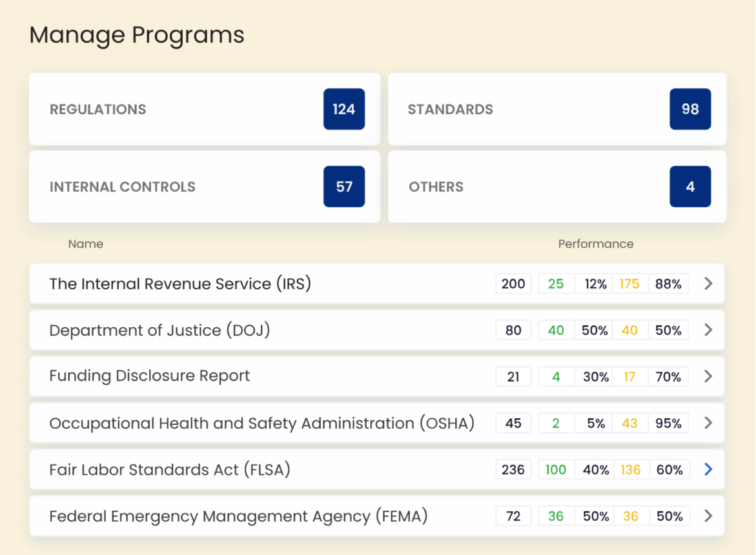Click the 124 Regulations count badge
756x555 pixels.
343,109
